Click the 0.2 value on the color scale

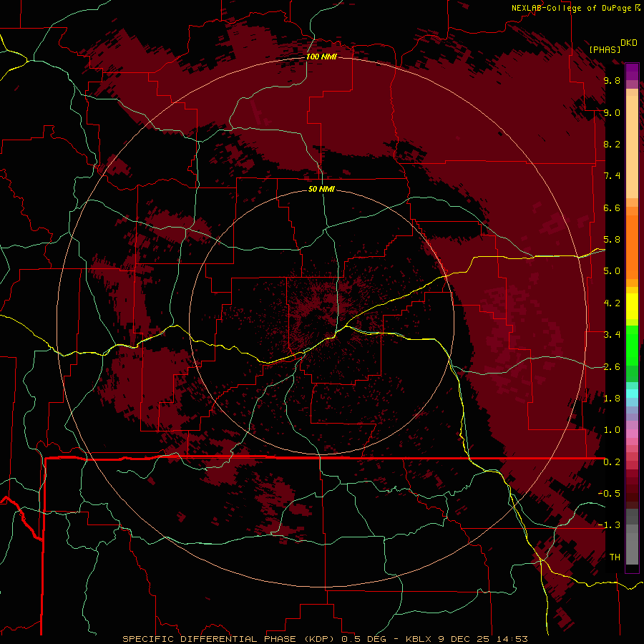coord(612,462)
